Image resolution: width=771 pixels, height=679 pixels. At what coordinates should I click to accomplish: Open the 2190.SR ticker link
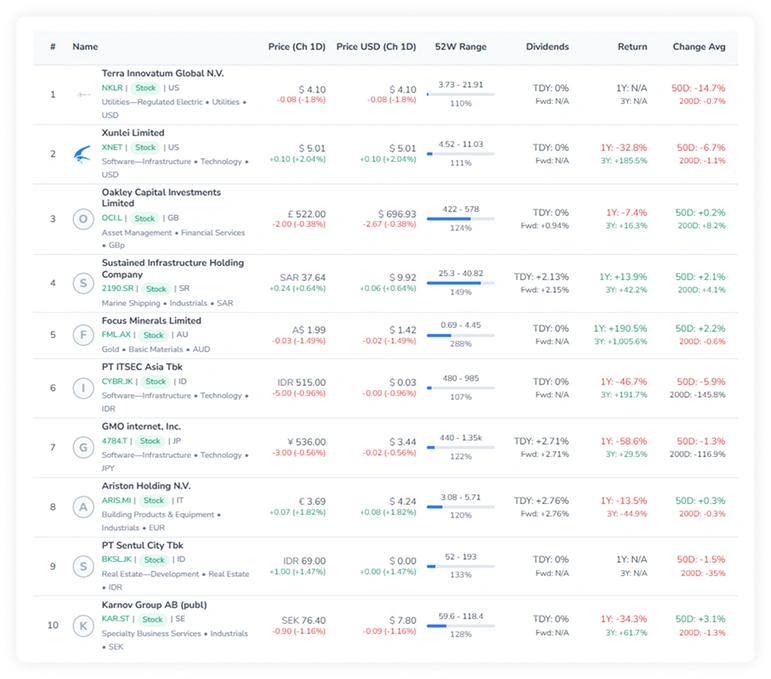coord(118,288)
